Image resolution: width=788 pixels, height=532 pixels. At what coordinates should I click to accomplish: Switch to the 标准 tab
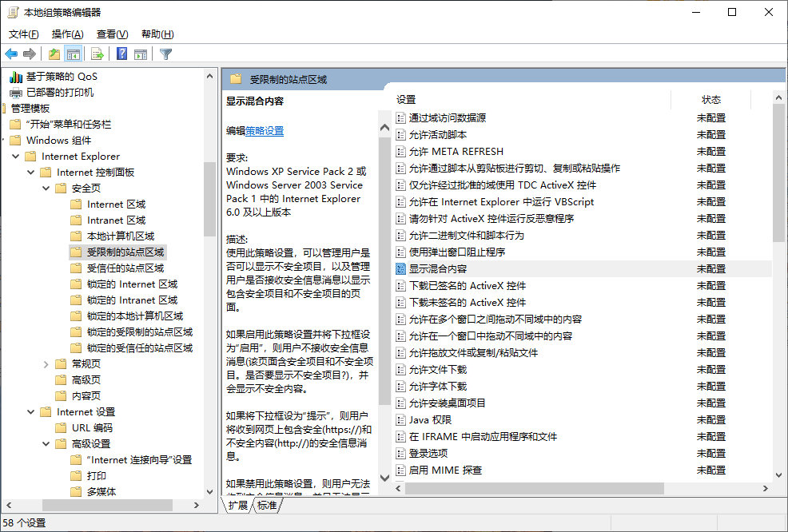pyautogui.click(x=267, y=506)
